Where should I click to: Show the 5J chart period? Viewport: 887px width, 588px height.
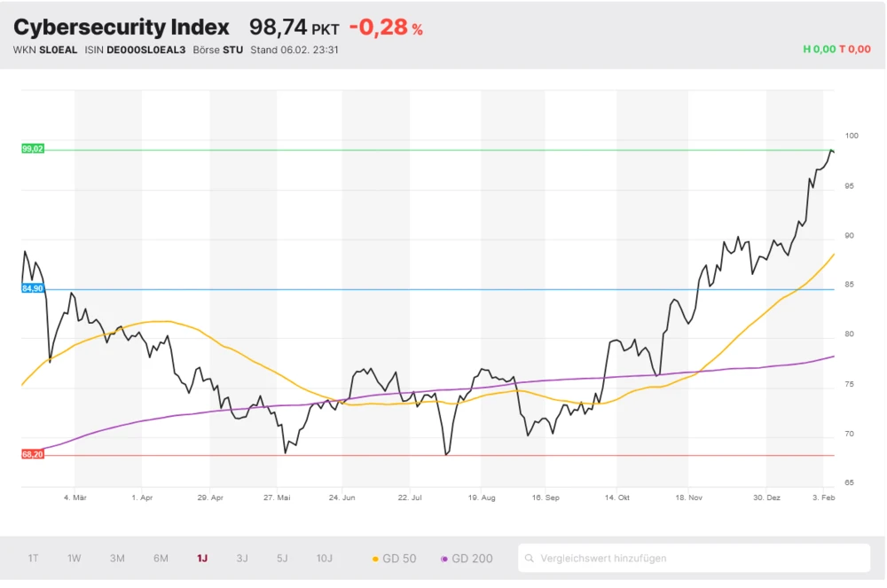pos(282,559)
